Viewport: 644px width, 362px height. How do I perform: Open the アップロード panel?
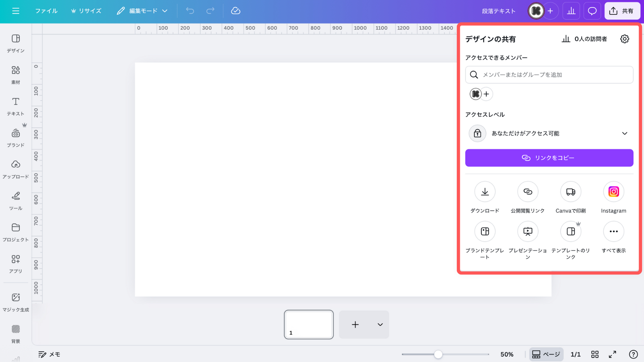[x=16, y=170]
